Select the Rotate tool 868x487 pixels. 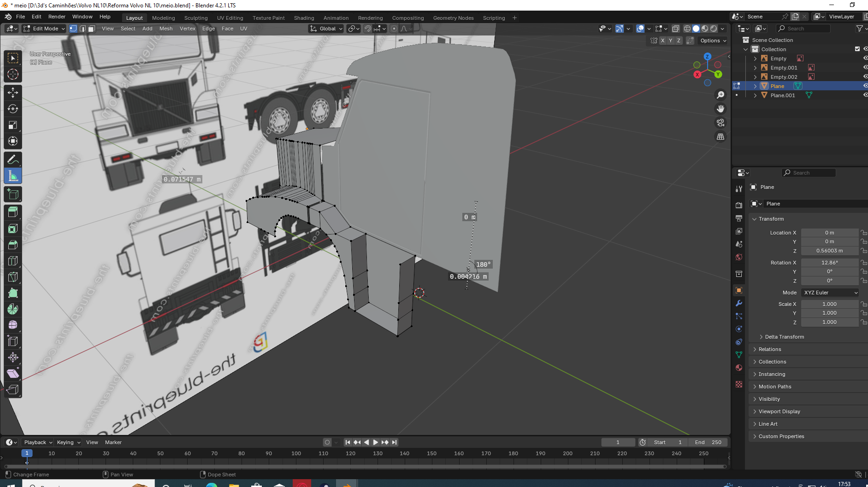point(13,109)
